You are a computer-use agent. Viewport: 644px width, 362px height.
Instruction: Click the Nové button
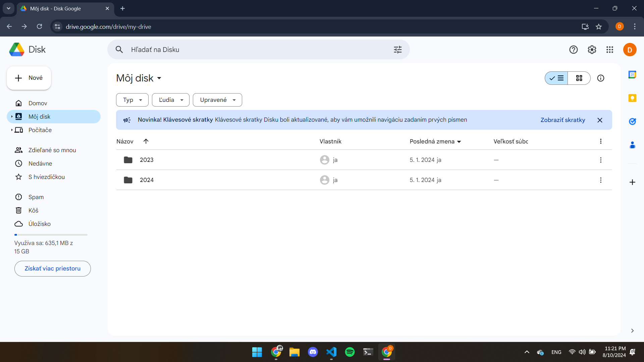click(29, 78)
